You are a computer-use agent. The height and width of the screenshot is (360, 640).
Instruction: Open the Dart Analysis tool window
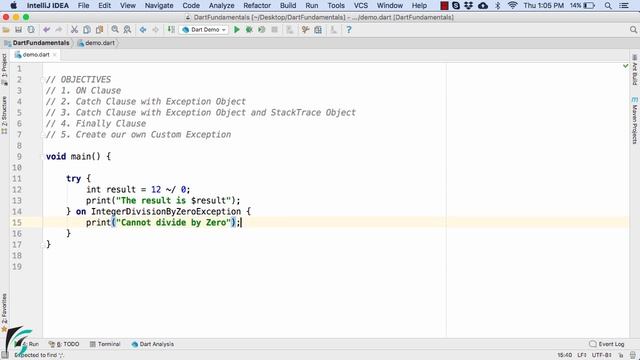pos(153,344)
